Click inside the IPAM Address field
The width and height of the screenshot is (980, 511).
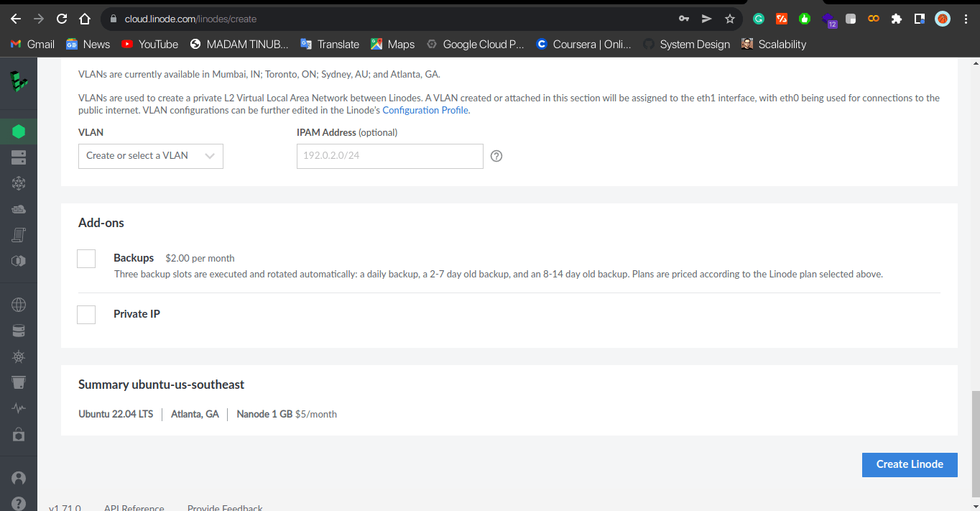coord(389,156)
